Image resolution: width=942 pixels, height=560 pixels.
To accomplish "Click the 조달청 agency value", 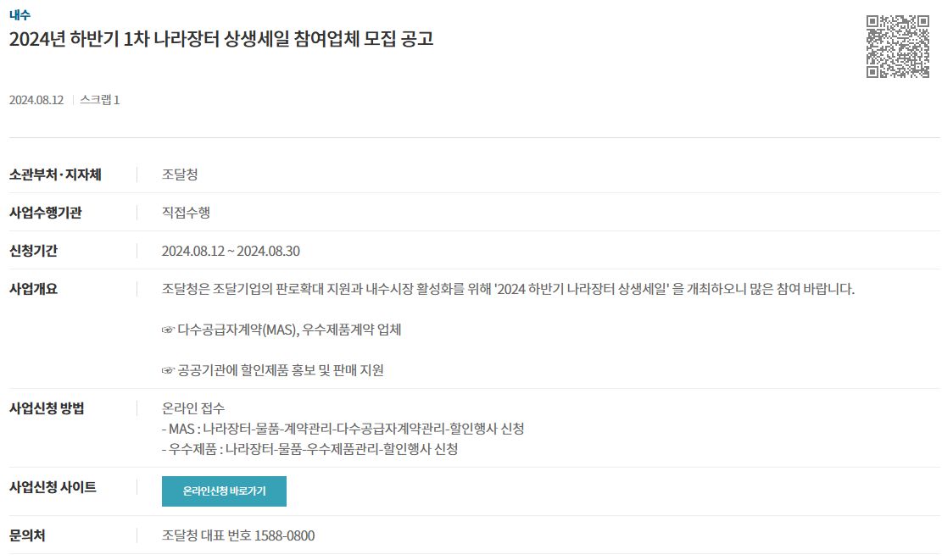I will tap(180, 175).
